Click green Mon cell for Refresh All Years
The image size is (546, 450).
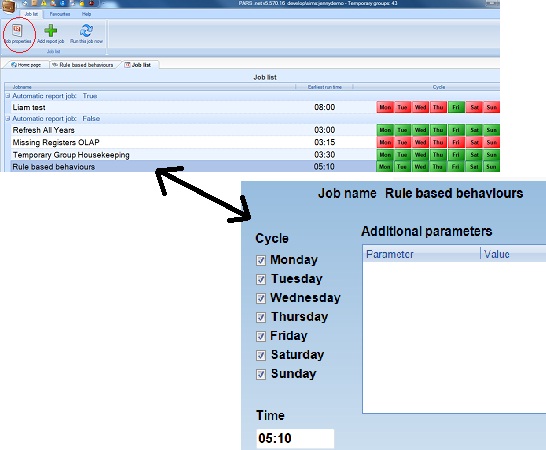[385, 130]
